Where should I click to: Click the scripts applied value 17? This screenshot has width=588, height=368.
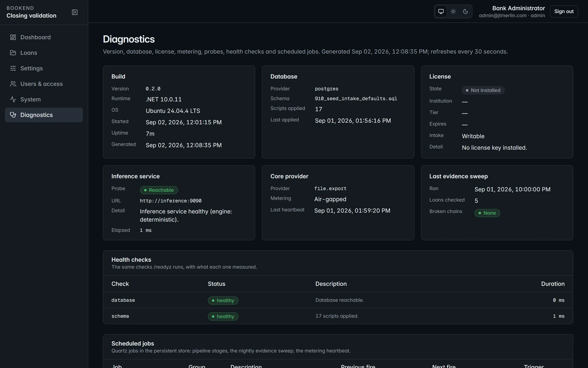(318, 109)
